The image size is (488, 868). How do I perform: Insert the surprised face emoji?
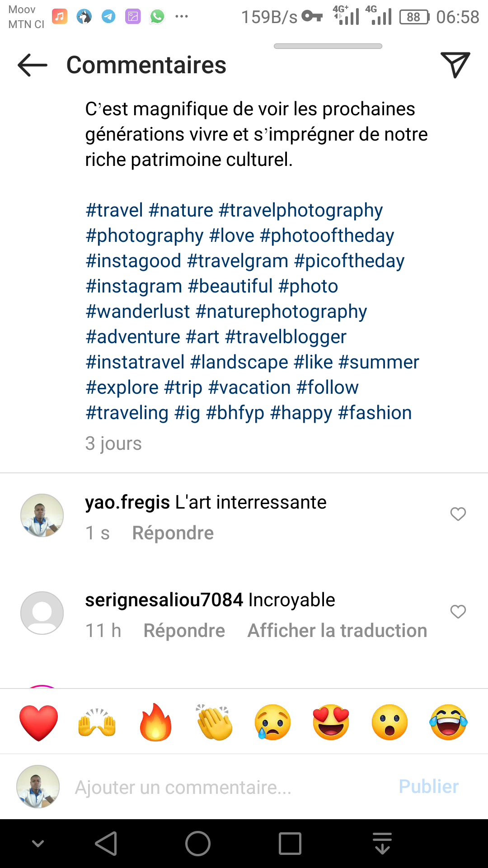pos(389,722)
